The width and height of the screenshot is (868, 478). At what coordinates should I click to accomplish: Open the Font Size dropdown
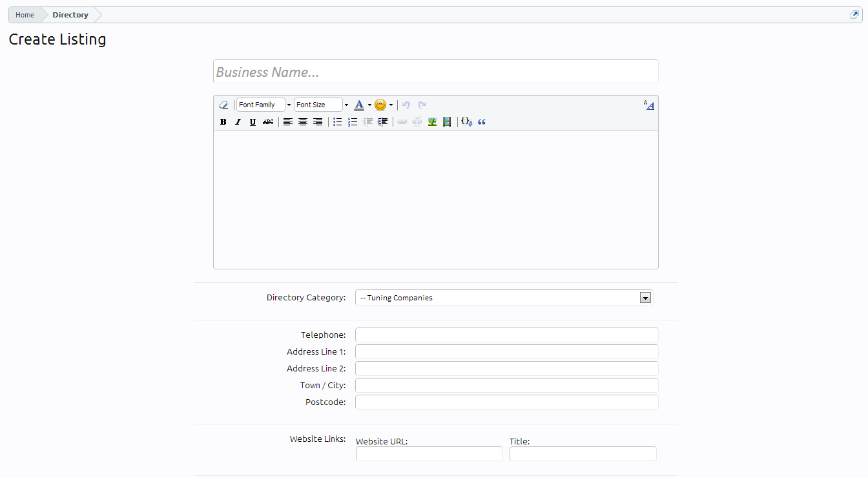click(x=322, y=105)
